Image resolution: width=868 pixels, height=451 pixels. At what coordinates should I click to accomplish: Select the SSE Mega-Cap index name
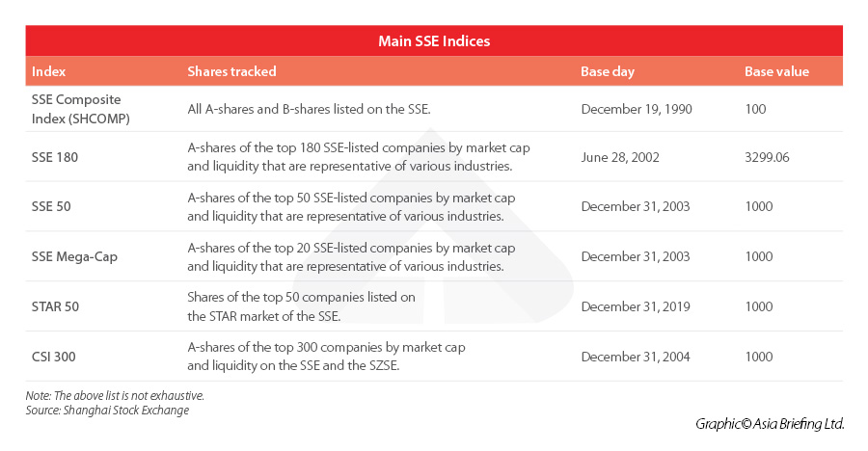point(74,256)
